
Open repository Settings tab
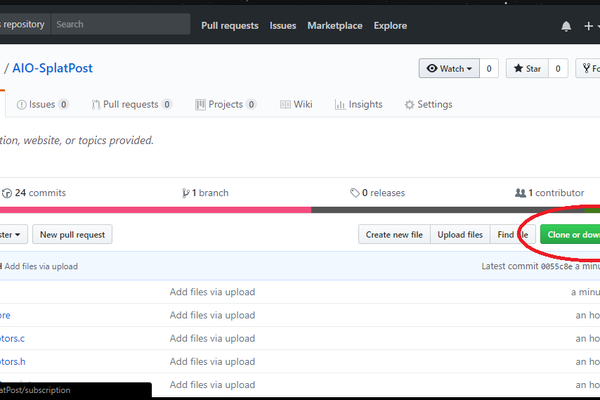click(x=428, y=104)
